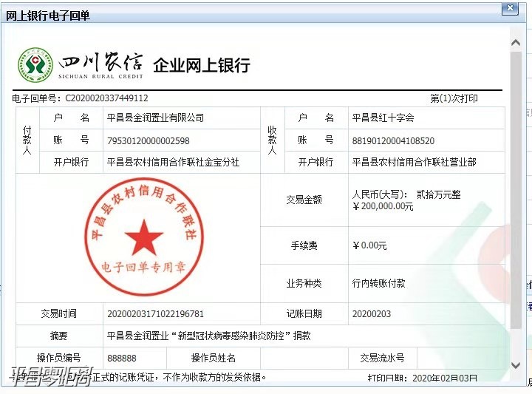Click the Sichuan Rural Credit round logo

(x=35, y=65)
